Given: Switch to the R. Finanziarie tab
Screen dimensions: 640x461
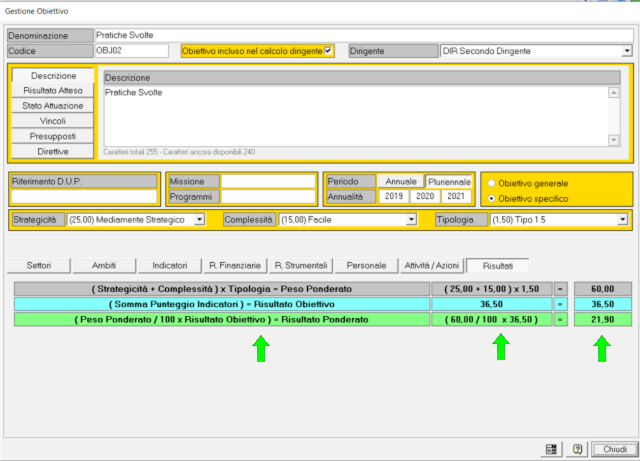Looking at the screenshot, I should (234, 265).
